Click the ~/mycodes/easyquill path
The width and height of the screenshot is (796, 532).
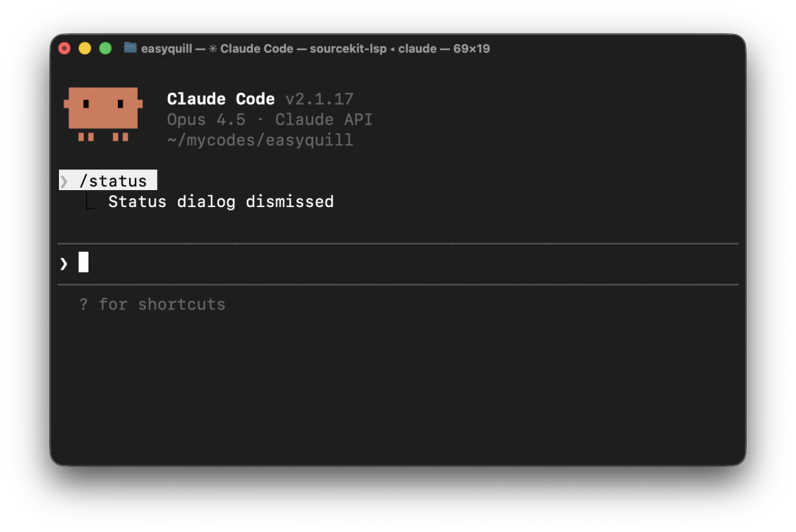(260, 140)
